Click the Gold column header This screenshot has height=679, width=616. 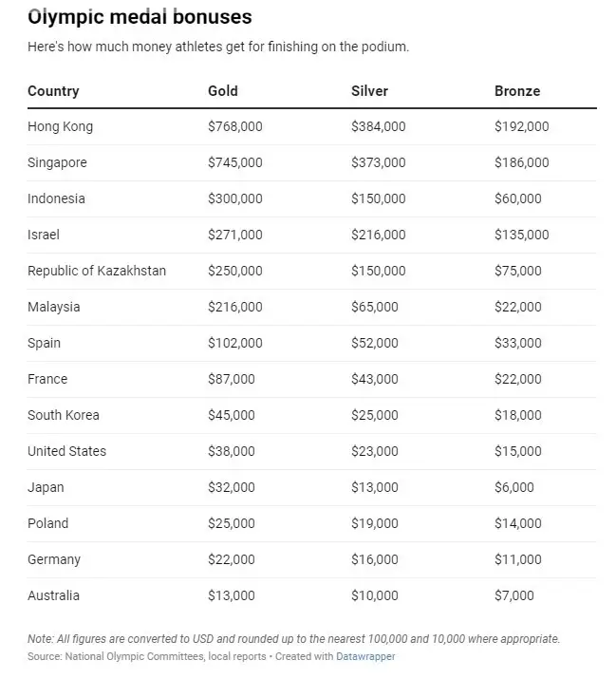click(223, 91)
